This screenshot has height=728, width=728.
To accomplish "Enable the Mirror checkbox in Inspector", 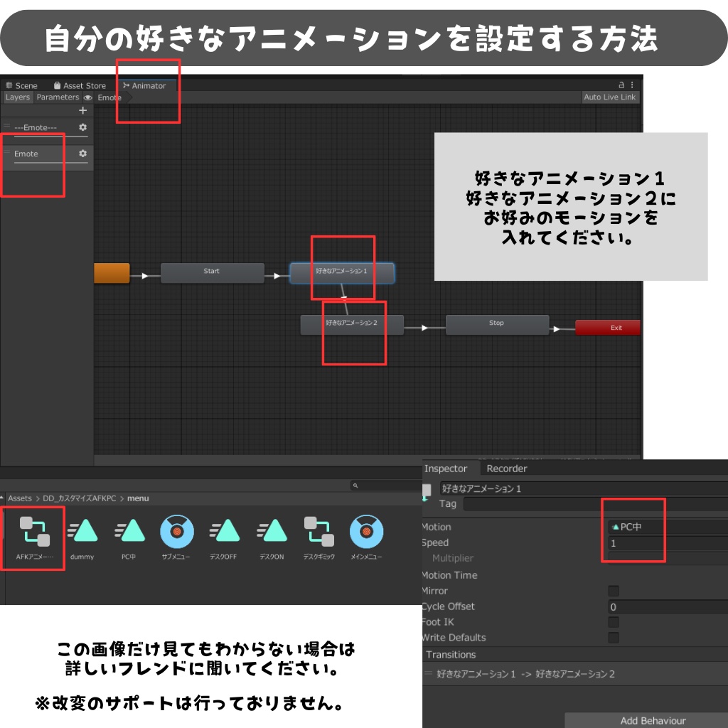I will point(614,591).
